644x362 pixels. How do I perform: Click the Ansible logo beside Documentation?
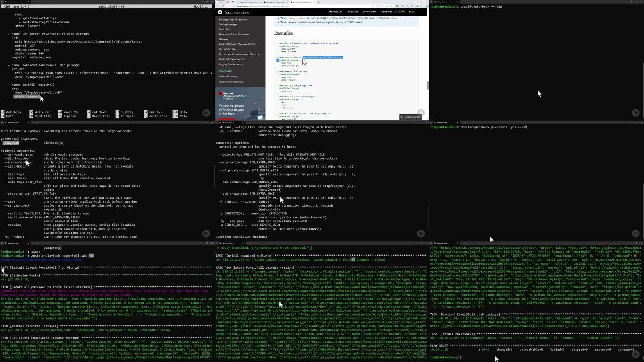click(220, 12)
